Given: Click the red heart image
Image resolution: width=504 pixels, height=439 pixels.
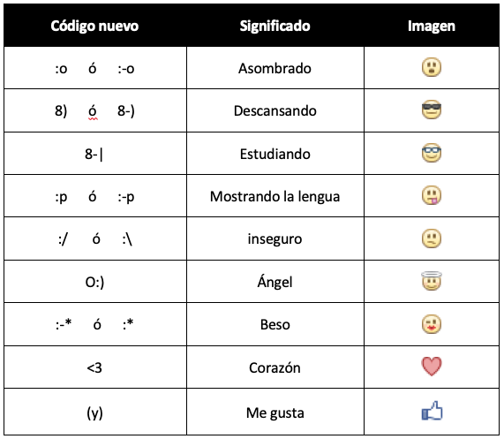Looking at the screenshot, I should (x=432, y=367).
